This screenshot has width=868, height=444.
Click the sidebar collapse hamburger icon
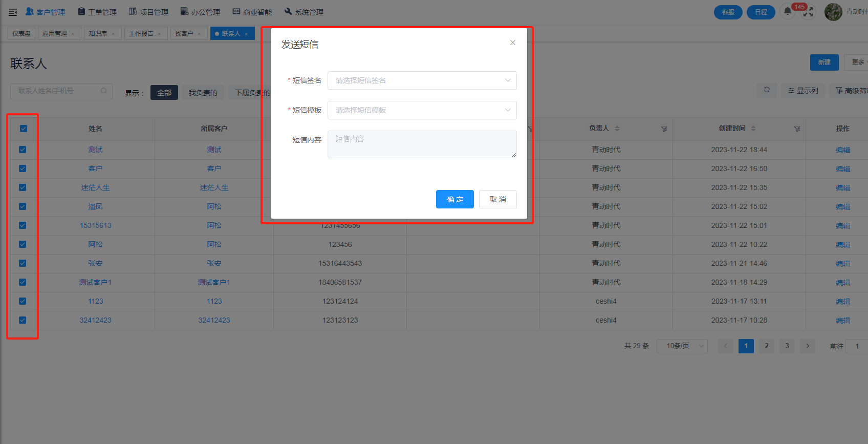click(x=13, y=12)
